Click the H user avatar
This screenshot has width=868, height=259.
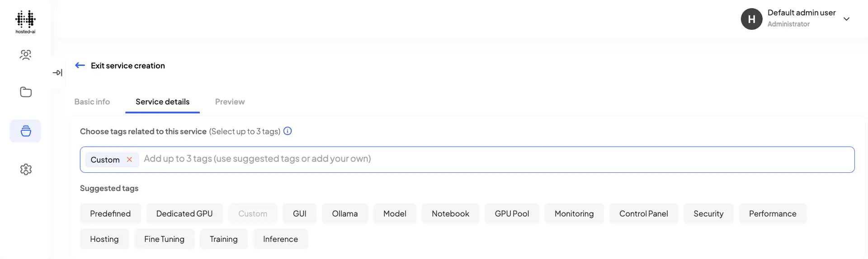point(752,19)
